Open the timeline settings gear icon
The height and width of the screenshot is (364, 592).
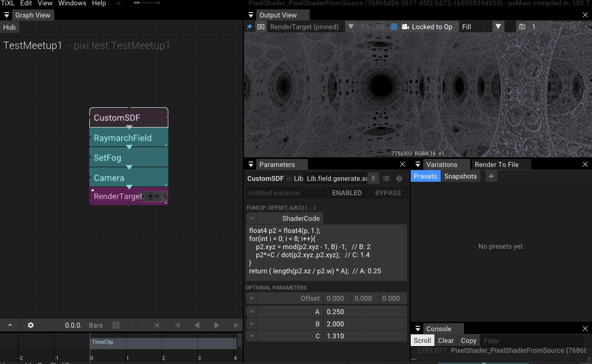pos(30,325)
